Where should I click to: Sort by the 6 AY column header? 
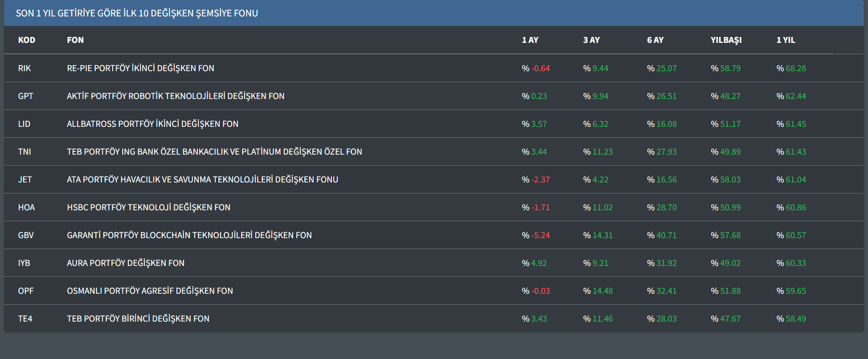[x=655, y=40]
